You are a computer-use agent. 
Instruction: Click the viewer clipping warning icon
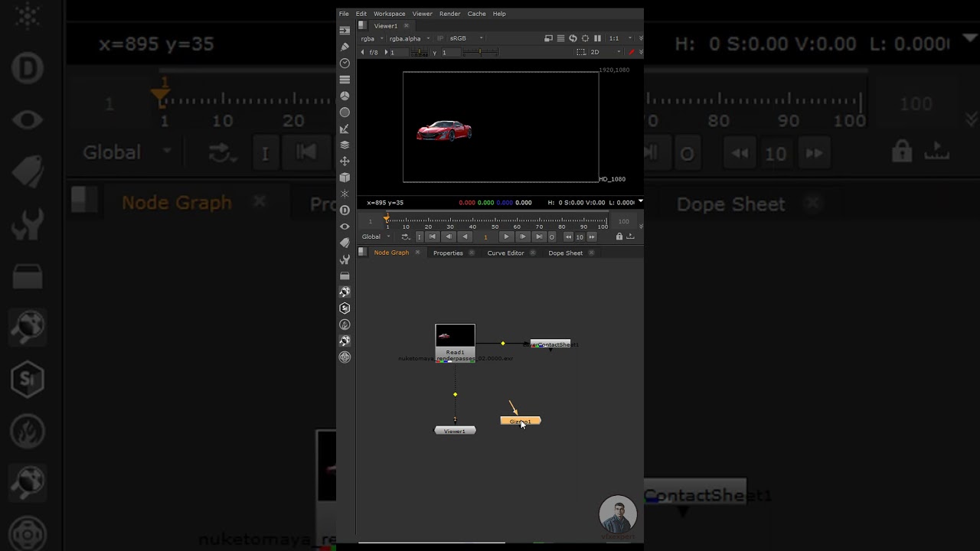[x=548, y=38]
